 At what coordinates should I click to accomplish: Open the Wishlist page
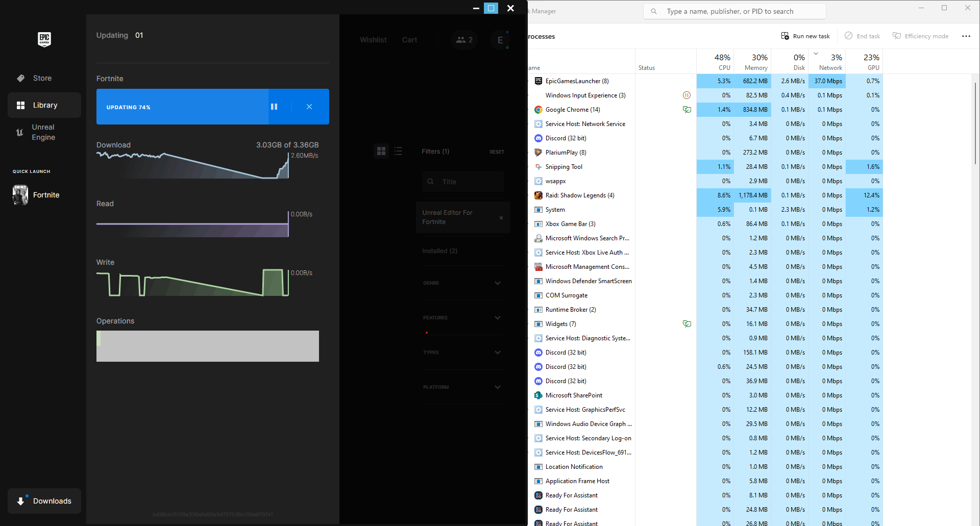373,40
